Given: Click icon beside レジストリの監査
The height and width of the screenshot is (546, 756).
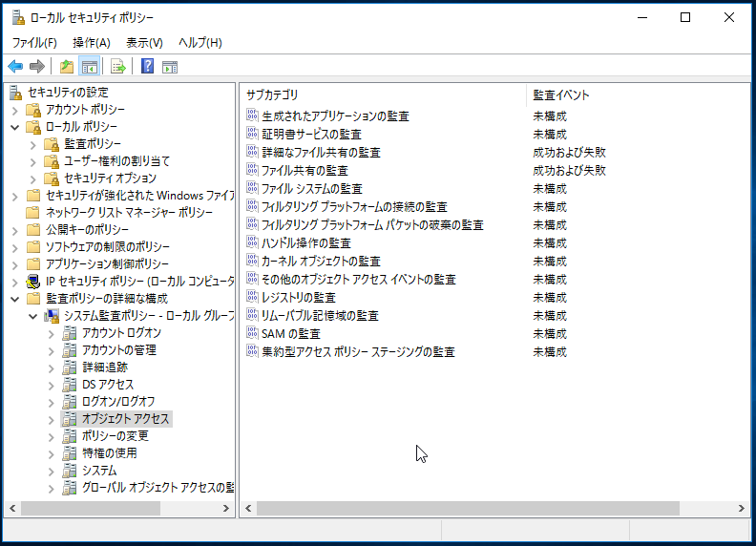Looking at the screenshot, I should point(252,296).
